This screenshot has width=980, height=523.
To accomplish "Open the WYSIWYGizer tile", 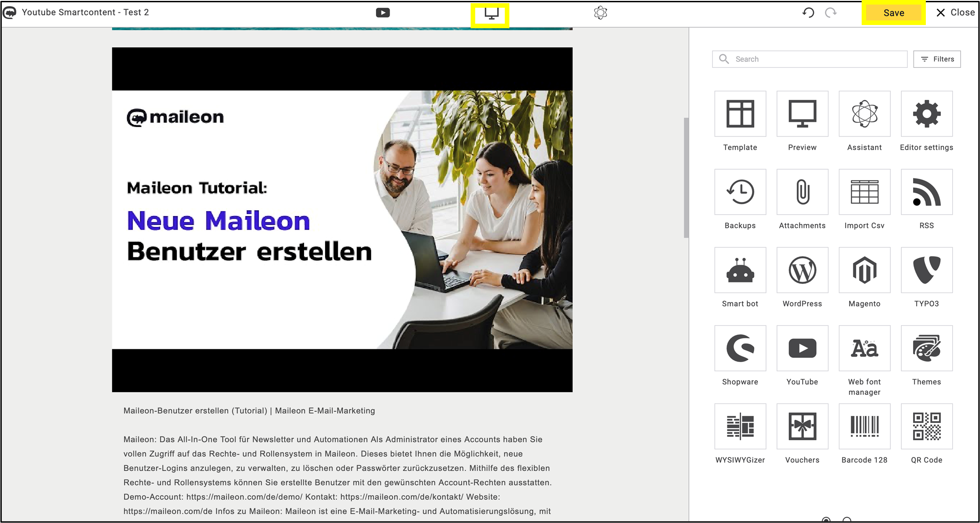I will pos(740,427).
